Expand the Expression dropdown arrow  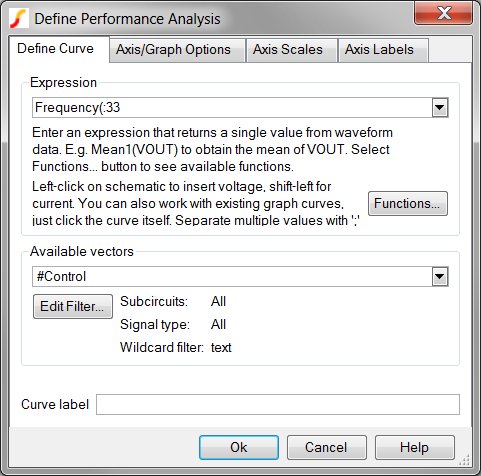click(x=440, y=108)
